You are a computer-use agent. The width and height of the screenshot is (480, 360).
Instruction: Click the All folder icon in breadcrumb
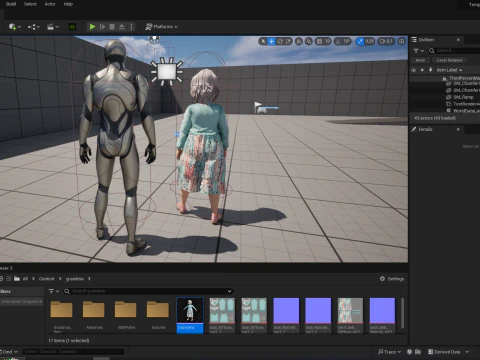[17, 279]
